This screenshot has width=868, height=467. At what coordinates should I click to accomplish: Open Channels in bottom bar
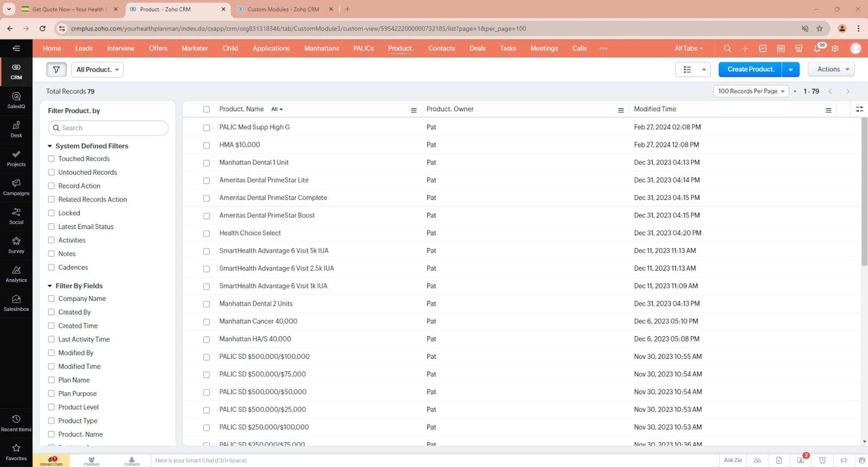point(91,460)
